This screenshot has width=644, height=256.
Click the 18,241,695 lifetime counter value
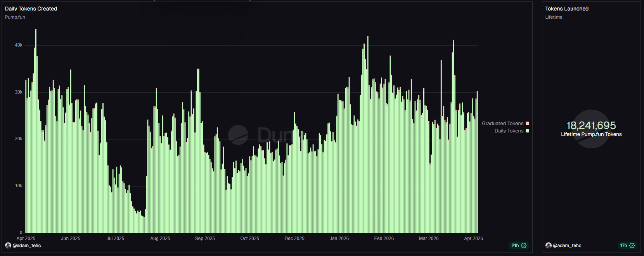click(591, 125)
